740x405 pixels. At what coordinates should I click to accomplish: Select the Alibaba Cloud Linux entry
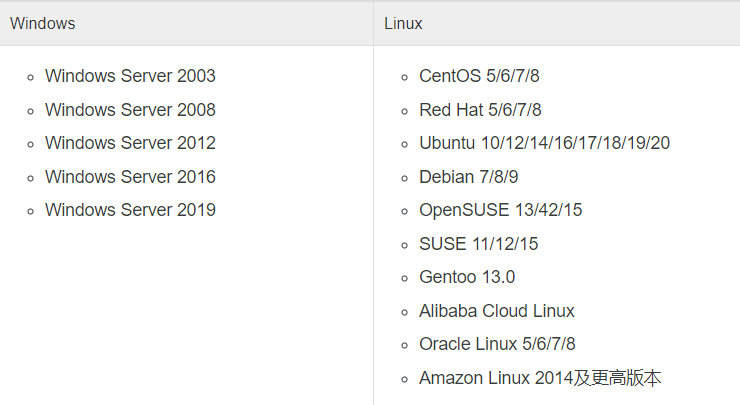coord(497,311)
